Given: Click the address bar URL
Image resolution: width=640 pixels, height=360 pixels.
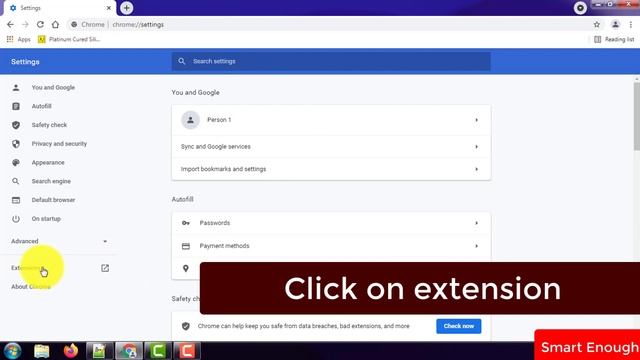Looking at the screenshot, I should [138, 24].
